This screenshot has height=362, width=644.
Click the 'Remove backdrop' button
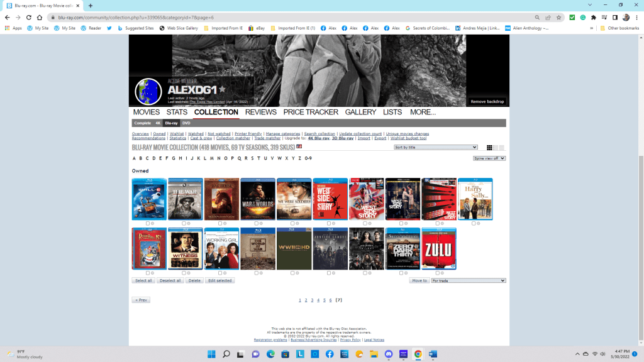click(487, 101)
